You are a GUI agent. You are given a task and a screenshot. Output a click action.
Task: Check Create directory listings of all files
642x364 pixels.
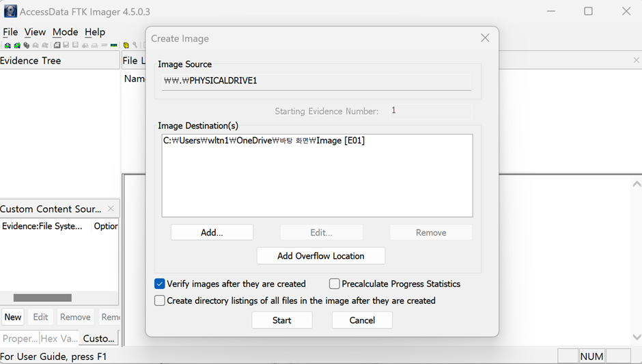coord(160,300)
